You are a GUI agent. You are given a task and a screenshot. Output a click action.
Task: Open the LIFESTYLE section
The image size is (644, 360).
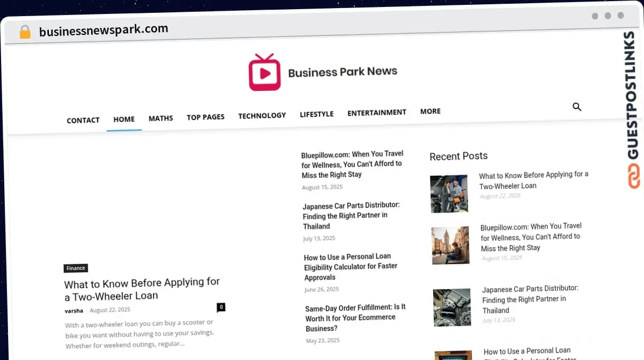tap(317, 114)
